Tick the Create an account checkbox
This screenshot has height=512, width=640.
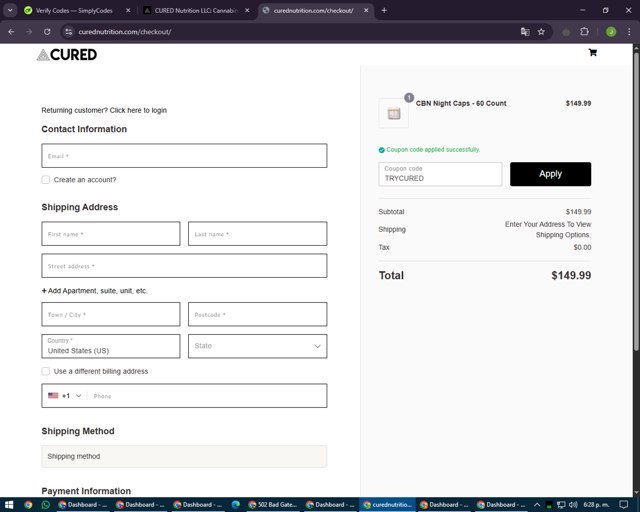pos(46,180)
